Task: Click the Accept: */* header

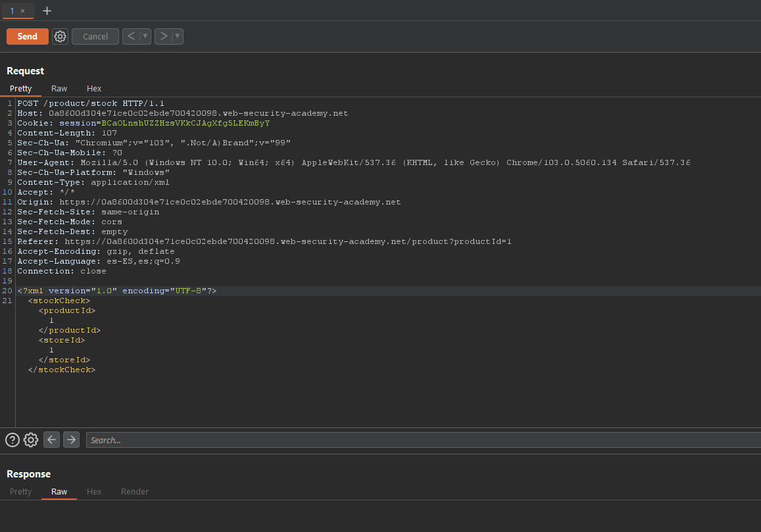Action: [x=46, y=192]
